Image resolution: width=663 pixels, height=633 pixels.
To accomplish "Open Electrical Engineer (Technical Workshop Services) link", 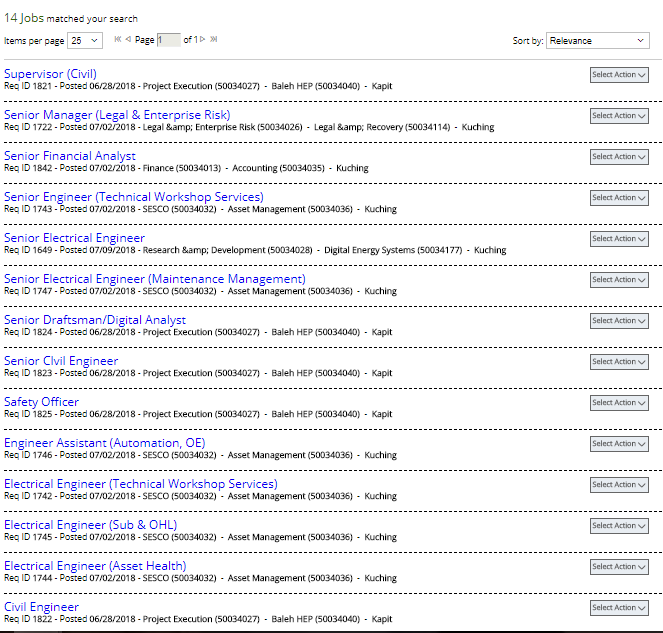I will coord(141,484).
